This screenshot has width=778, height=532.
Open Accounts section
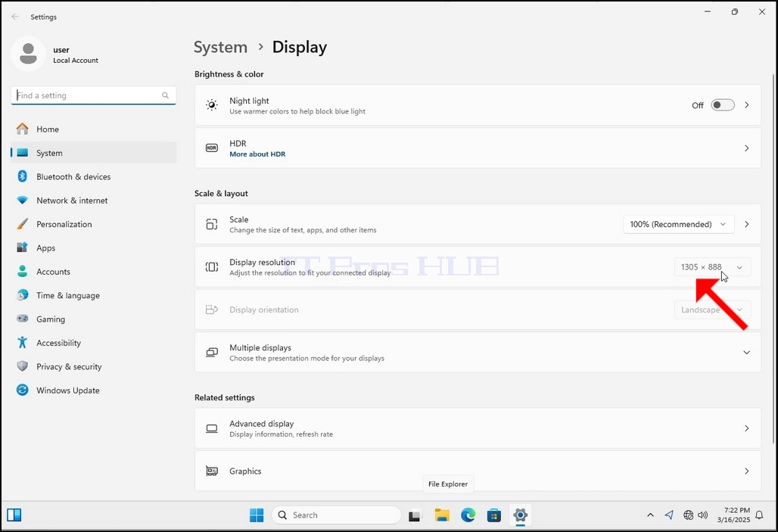(93, 272)
